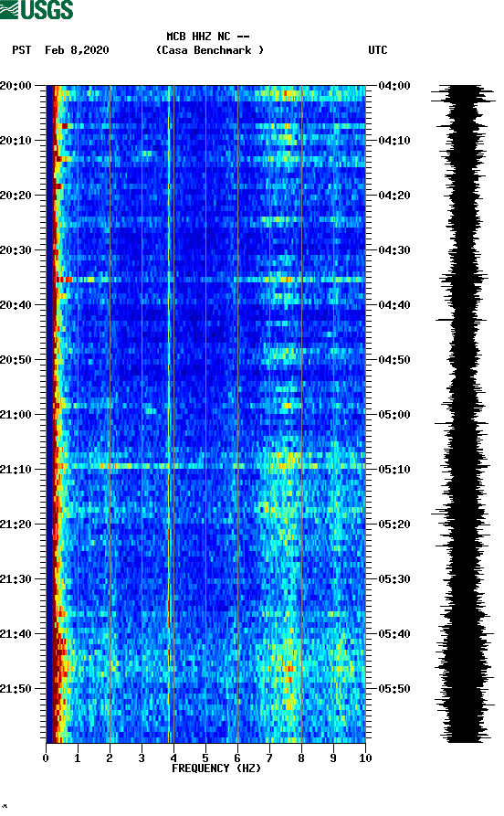Click the 04:40 UTC time label

[x=394, y=305]
